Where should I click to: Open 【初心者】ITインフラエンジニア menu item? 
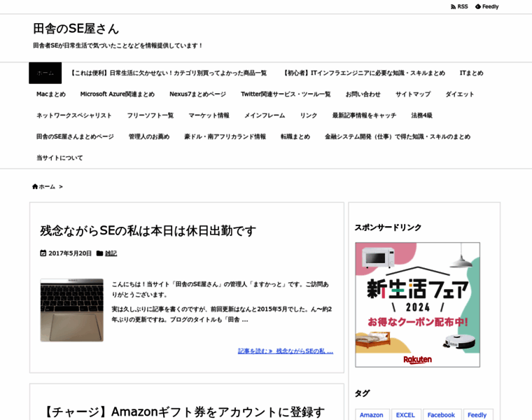(x=364, y=73)
